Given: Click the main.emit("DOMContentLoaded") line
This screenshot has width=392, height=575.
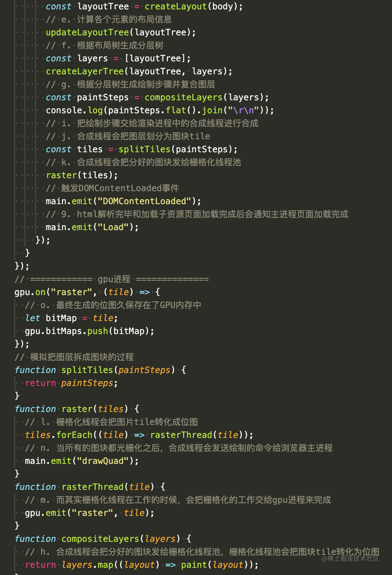Looking at the screenshot, I should (123, 201).
